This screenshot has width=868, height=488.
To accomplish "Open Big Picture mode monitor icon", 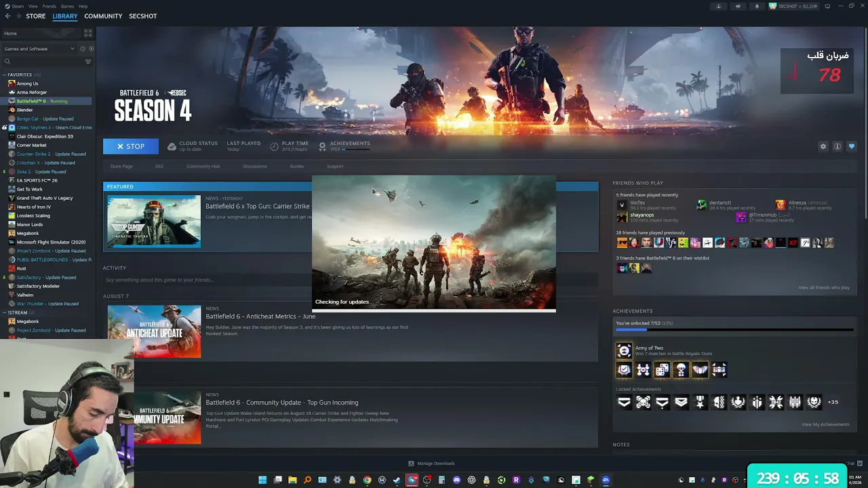I will coord(827,6).
